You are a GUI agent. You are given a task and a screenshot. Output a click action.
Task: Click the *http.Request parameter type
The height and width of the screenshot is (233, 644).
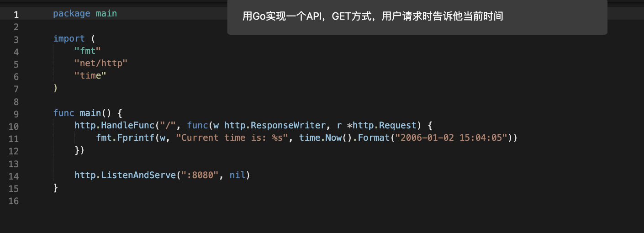click(382, 125)
